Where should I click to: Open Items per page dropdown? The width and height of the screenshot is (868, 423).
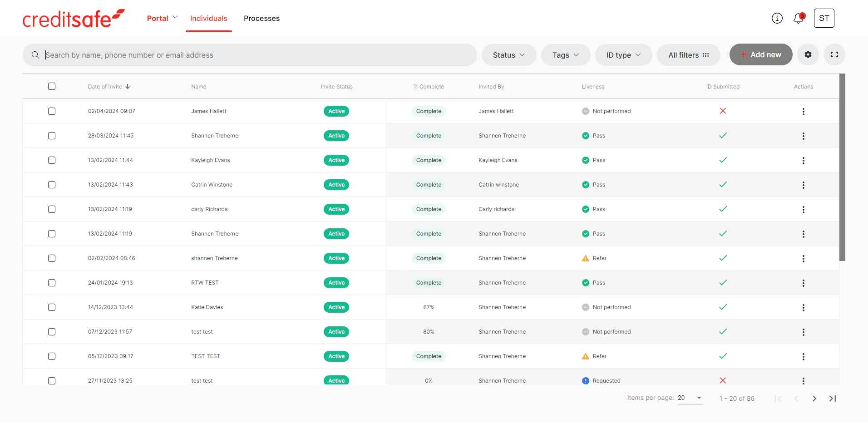690,398
